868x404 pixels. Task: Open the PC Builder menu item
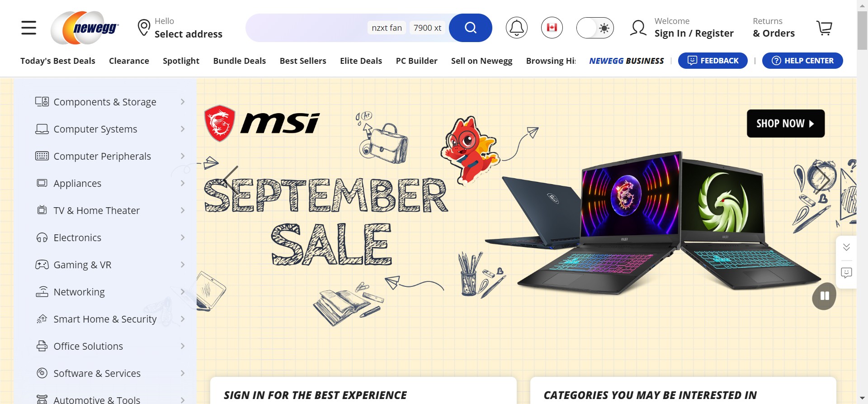pyautogui.click(x=416, y=61)
